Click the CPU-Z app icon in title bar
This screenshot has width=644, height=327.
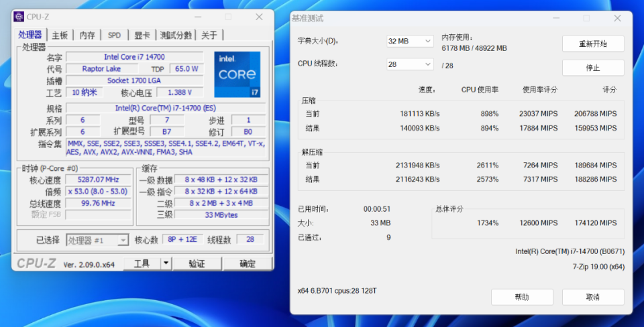19,17
